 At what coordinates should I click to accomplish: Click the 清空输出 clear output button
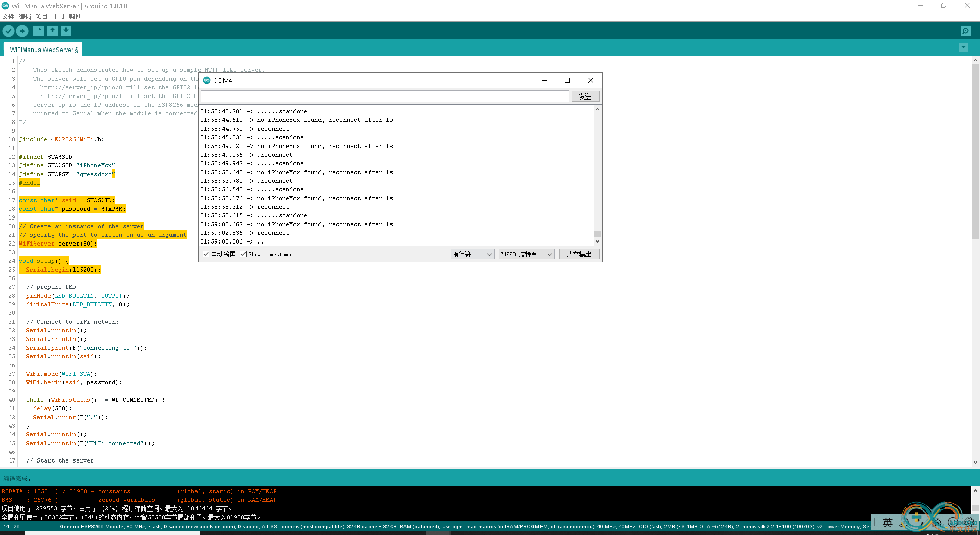(x=579, y=254)
